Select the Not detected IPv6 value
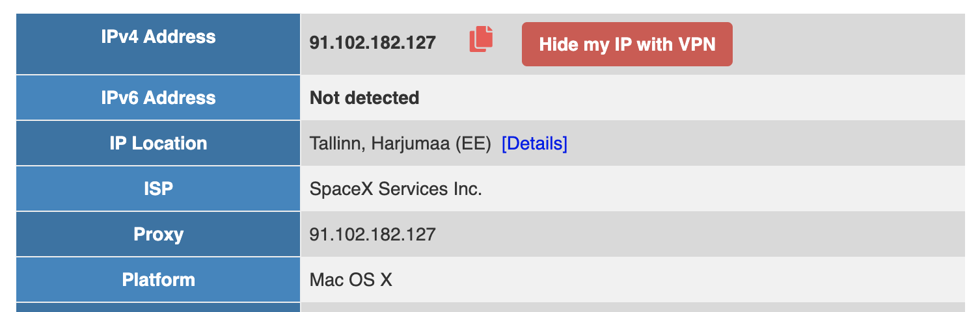Screen dimensions: 980x312 click(x=364, y=97)
